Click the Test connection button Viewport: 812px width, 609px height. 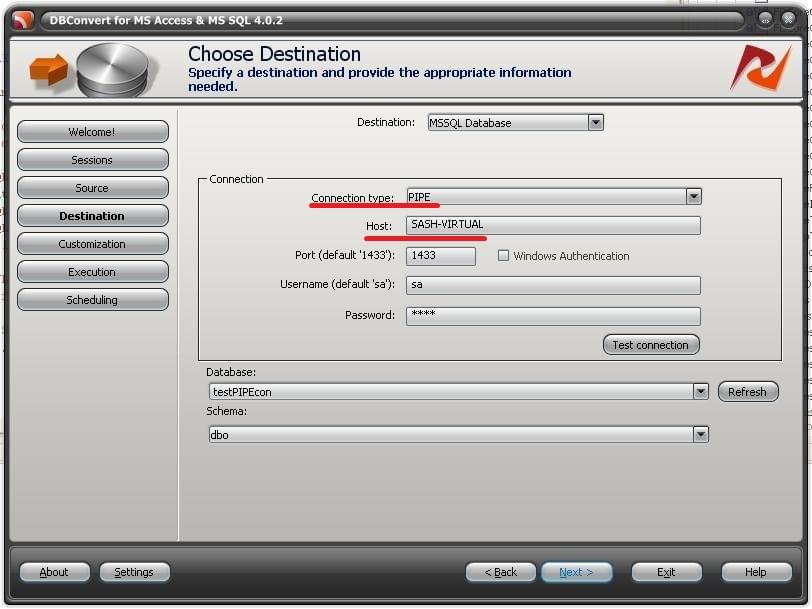pyautogui.click(x=651, y=345)
